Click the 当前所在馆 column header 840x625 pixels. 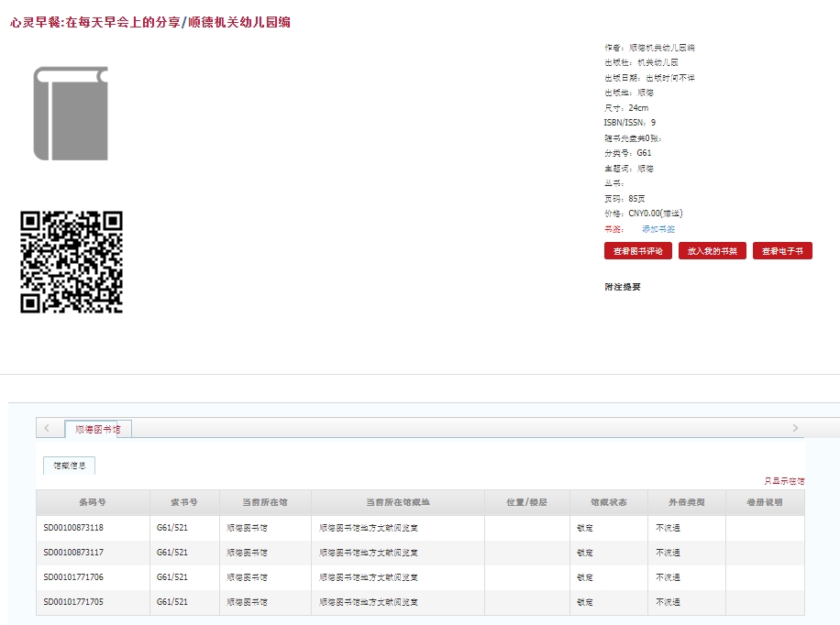[265, 503]
